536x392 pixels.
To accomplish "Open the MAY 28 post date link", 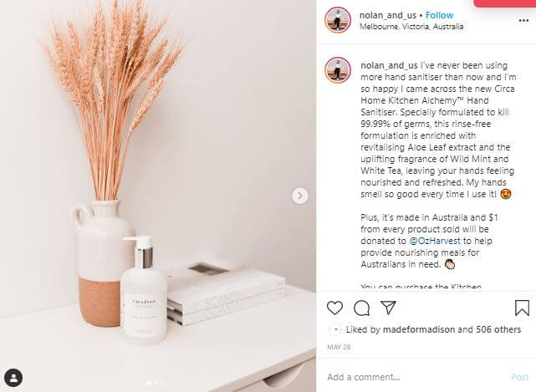I will [339, 347].
